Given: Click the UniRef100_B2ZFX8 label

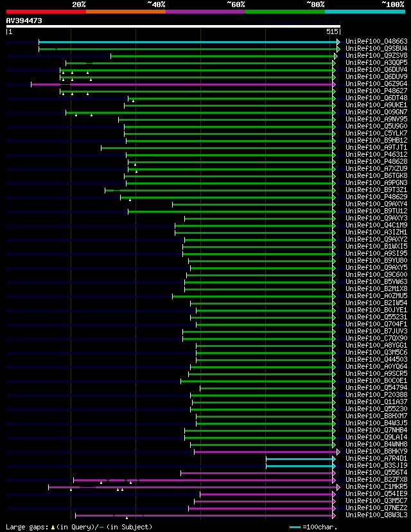Looking at the screenshot, I should coord(376,479).
